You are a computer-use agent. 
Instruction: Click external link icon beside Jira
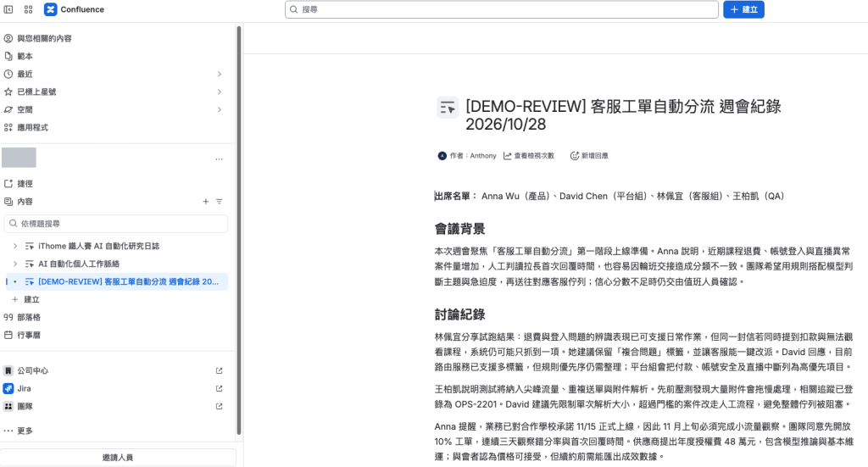(220, 388)
